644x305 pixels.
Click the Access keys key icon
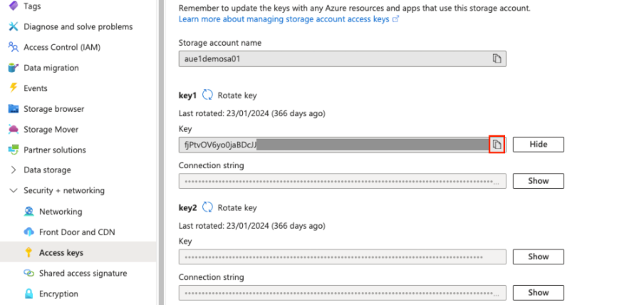coord(28,252)
